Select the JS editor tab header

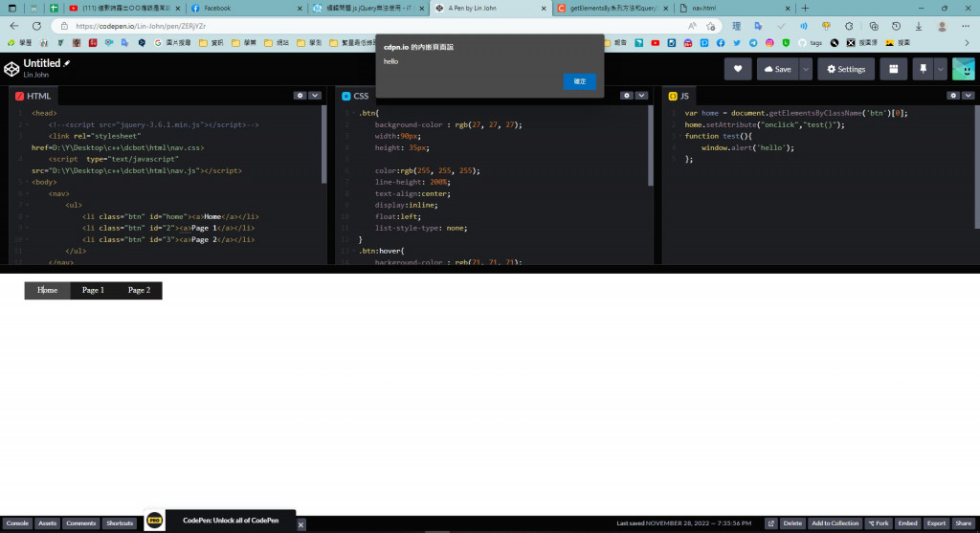(x=679, y=96)
